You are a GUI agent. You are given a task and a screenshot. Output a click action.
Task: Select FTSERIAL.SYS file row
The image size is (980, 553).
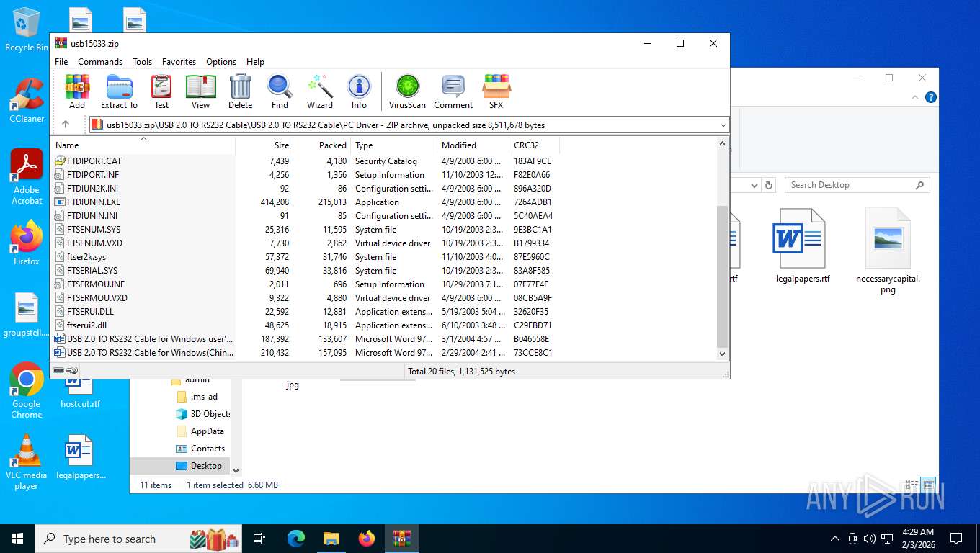(306, 271)
